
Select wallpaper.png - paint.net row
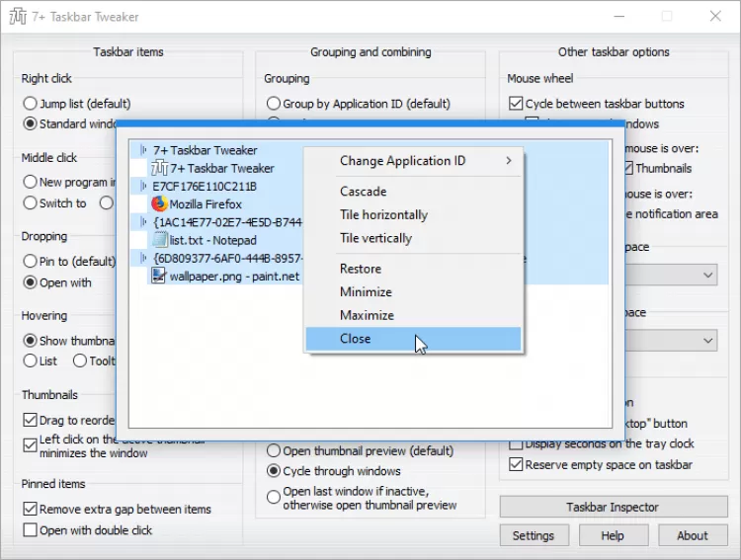pyautogui.click(x=226, y=276)
